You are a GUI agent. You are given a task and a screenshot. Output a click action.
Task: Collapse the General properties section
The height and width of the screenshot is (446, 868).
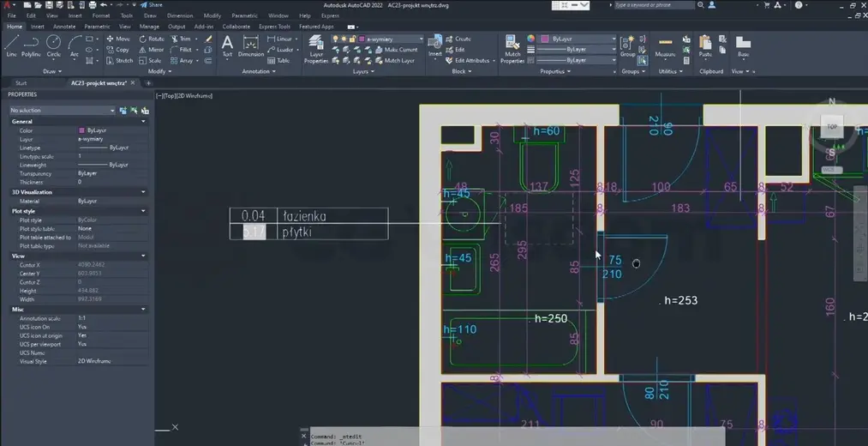click(x=143, y=121)
